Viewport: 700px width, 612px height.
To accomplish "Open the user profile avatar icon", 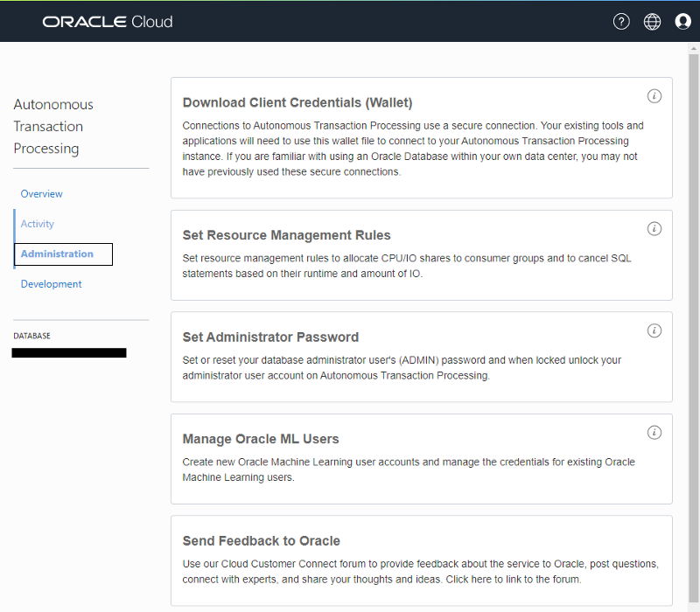I will coord(683,22).
